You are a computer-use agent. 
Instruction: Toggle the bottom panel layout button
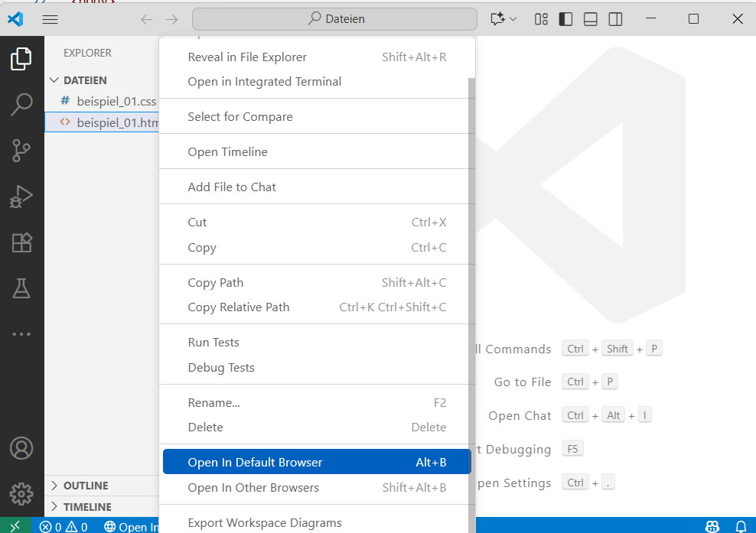(590, 19)
